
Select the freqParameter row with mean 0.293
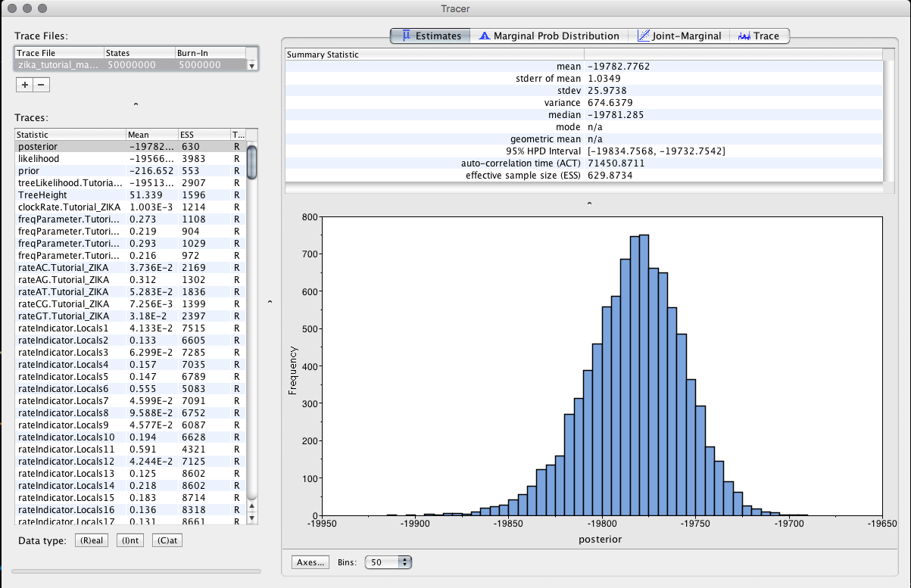(131, 244)
